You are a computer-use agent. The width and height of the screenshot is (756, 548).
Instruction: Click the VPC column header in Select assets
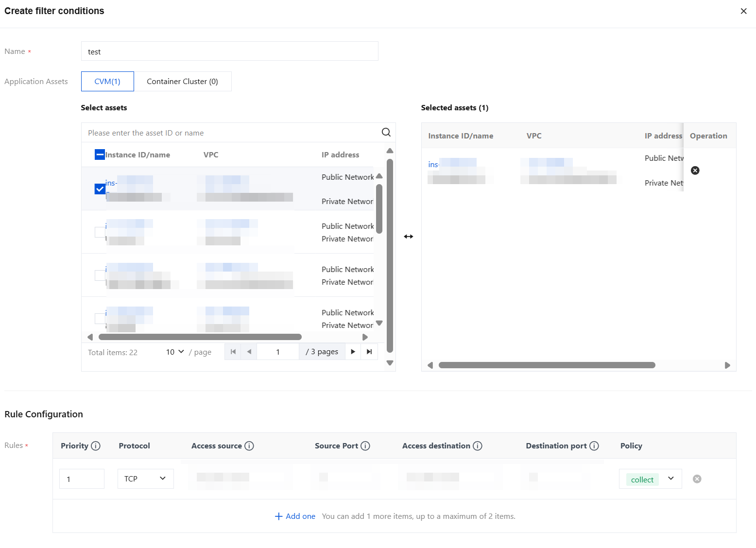[211, 155]
